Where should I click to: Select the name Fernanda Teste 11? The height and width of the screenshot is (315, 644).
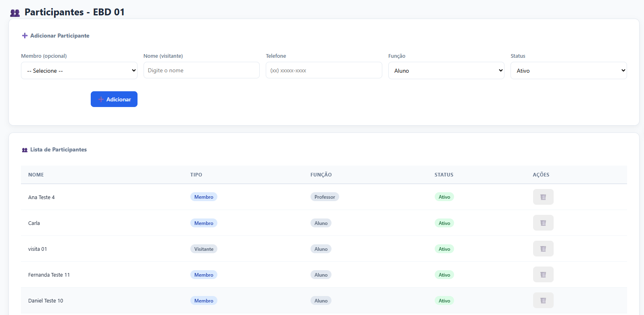pos(49,275)
